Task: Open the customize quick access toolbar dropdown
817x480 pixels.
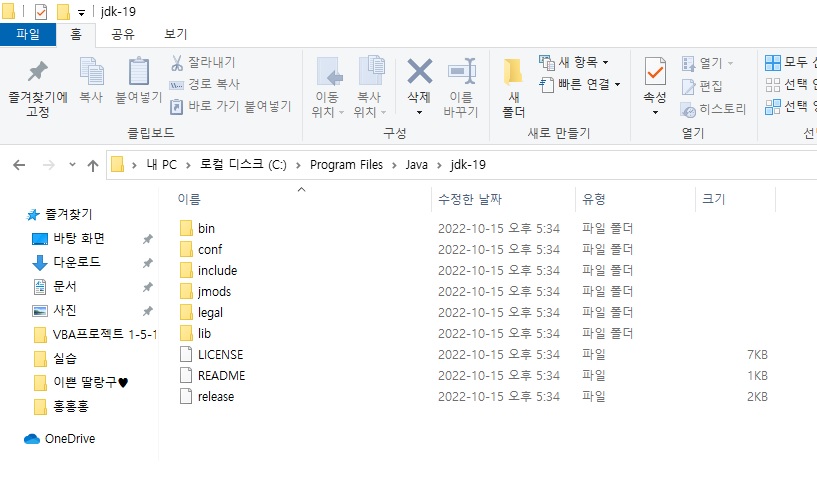Action: coord(81,13)
